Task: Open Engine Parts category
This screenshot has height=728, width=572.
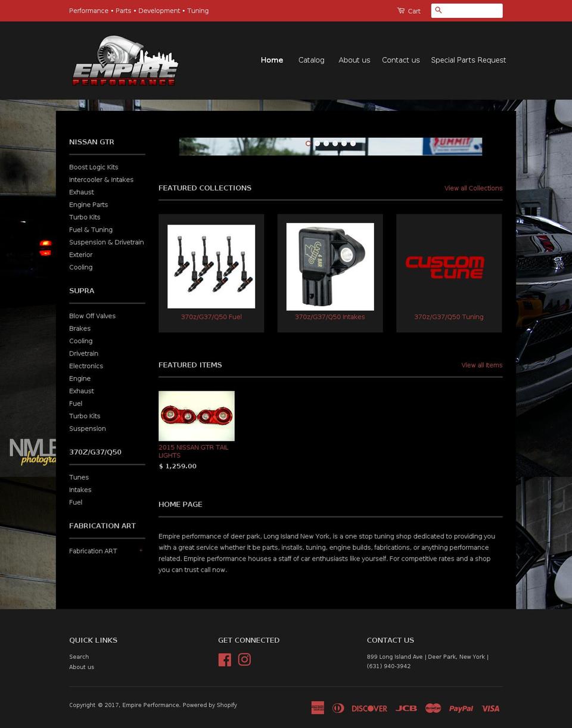Action: [x=88, y=205]
